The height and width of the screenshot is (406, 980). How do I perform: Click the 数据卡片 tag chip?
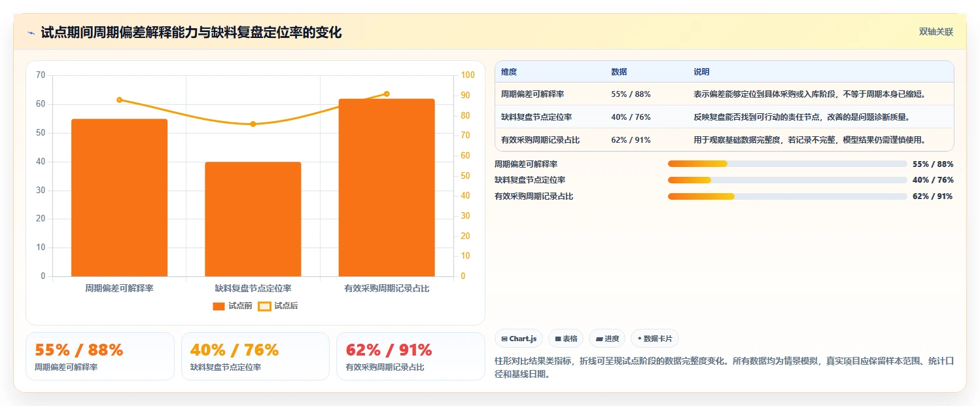pos(655,339)
